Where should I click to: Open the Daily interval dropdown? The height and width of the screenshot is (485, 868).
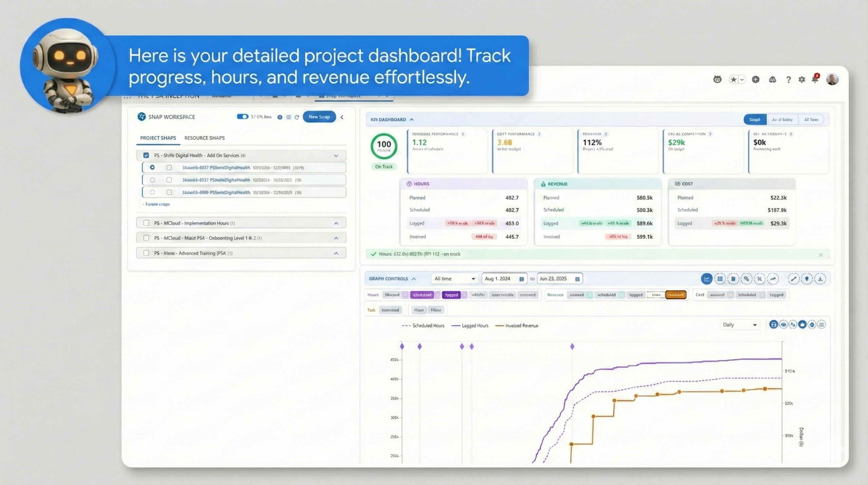(739, 325)
